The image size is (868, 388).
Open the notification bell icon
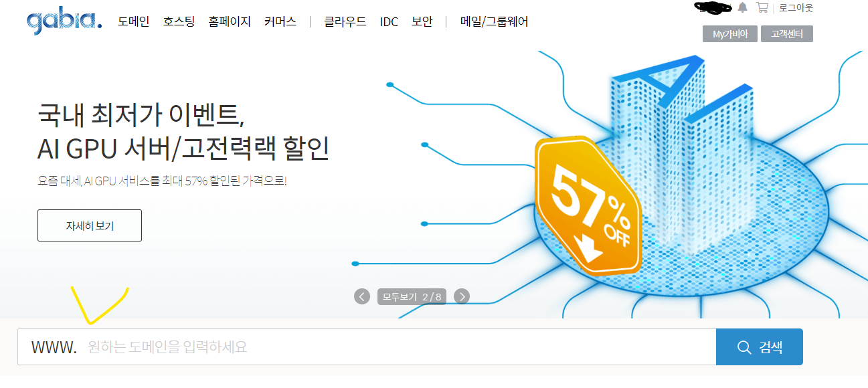[x=742, y=7]
